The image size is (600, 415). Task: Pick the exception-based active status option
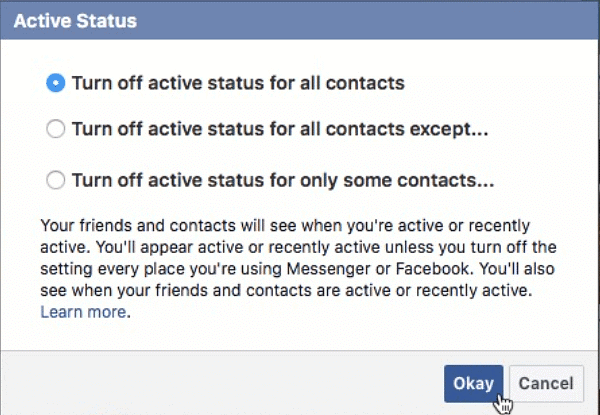56,129
